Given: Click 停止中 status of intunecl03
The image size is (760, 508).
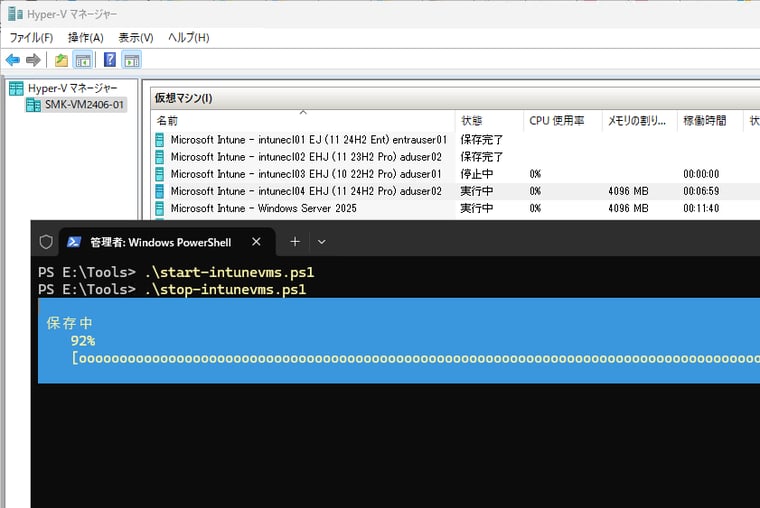Looking at the screenshot, I should click(477, 174).
